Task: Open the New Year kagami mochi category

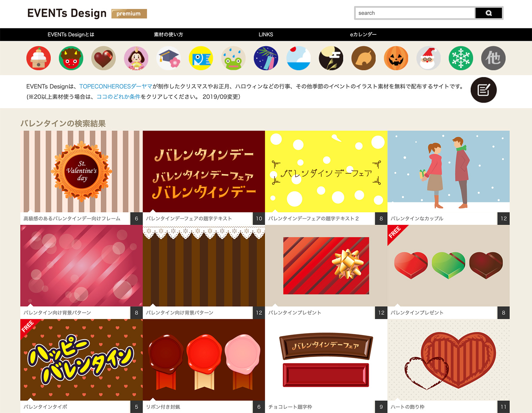Action: 38,58
